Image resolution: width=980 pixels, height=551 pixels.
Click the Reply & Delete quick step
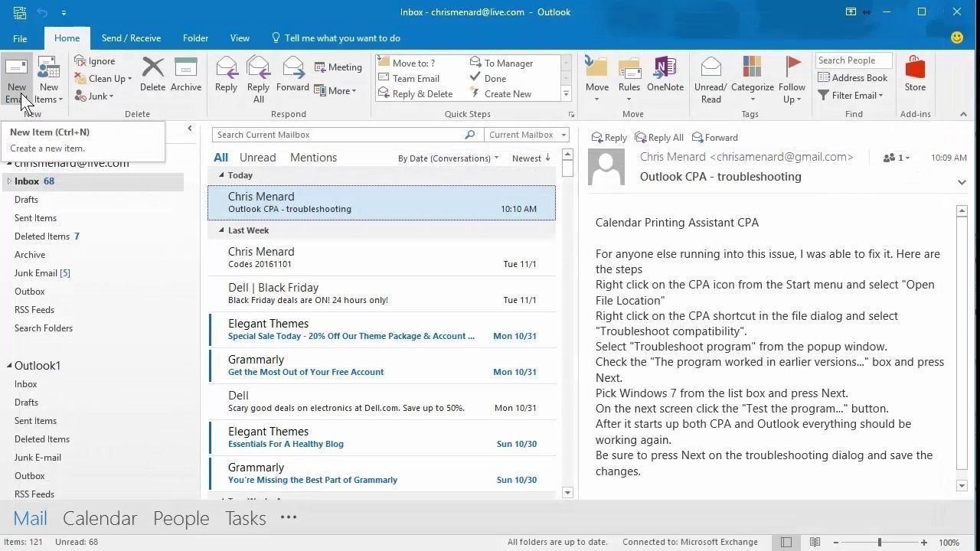(x=415, y=94)
